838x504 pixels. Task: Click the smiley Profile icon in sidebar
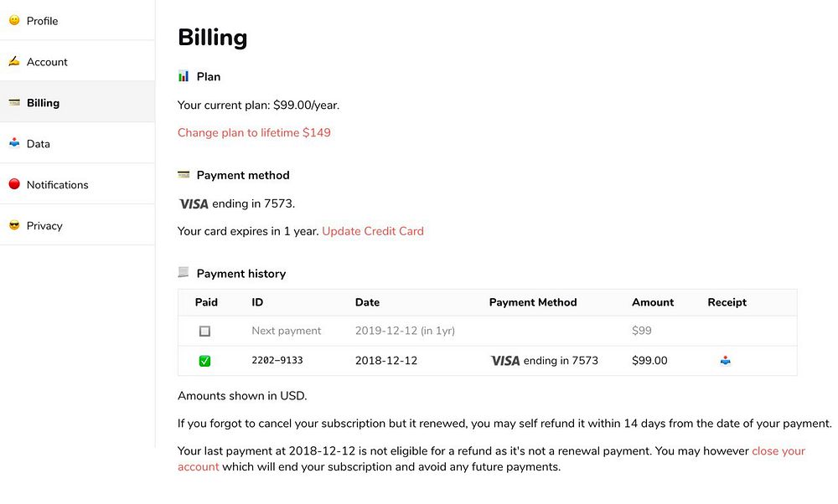coord(14,21)
